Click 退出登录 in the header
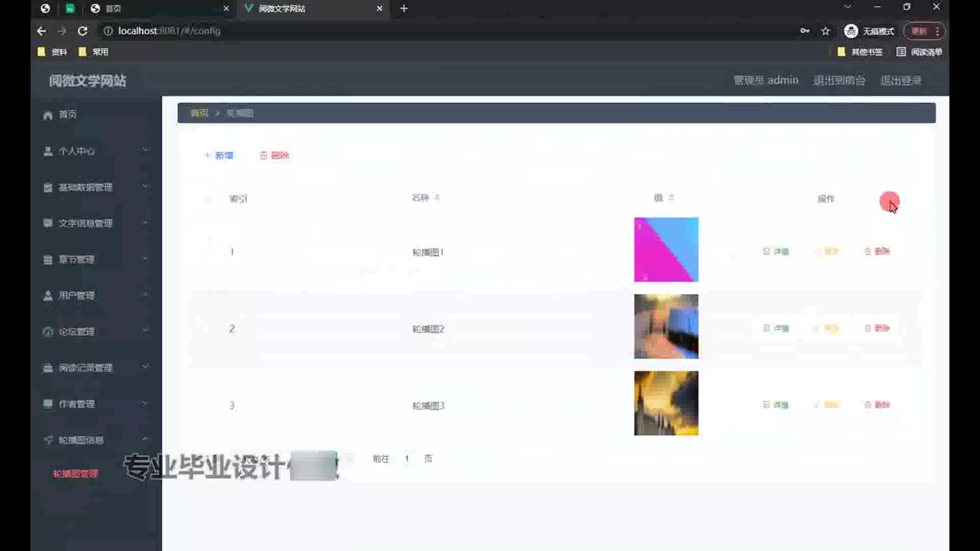Screen dimensions: 980x551 pos(901,81)
